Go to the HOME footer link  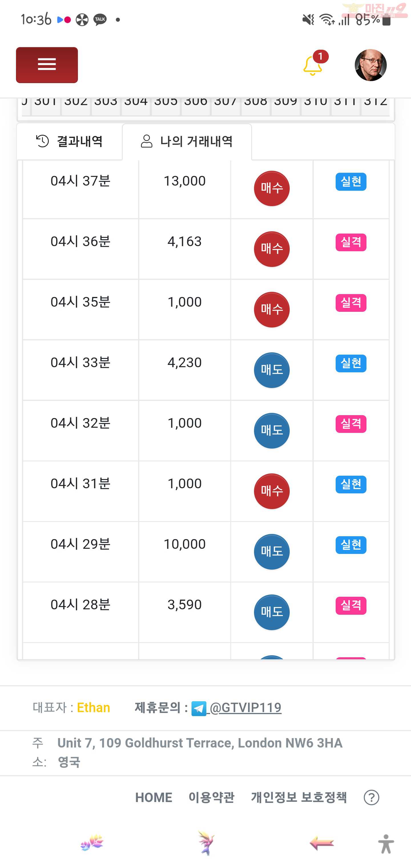tap(154, 797)
